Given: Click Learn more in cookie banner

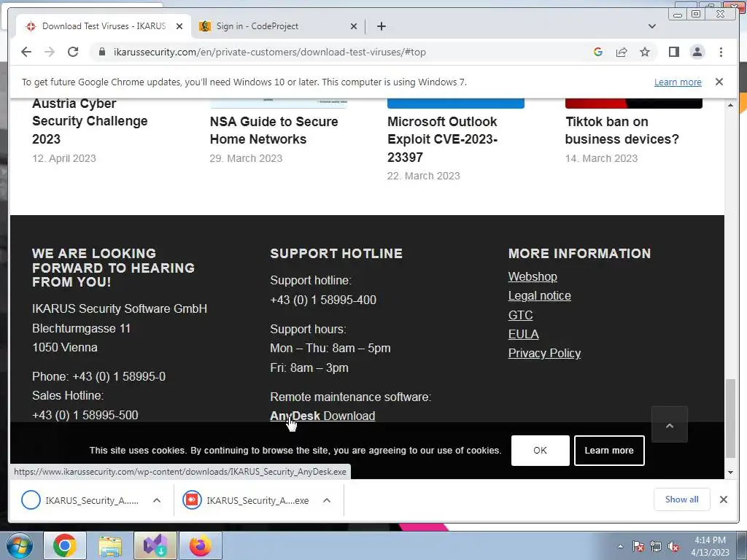Looking at the screenshot, I should point(609,451).
